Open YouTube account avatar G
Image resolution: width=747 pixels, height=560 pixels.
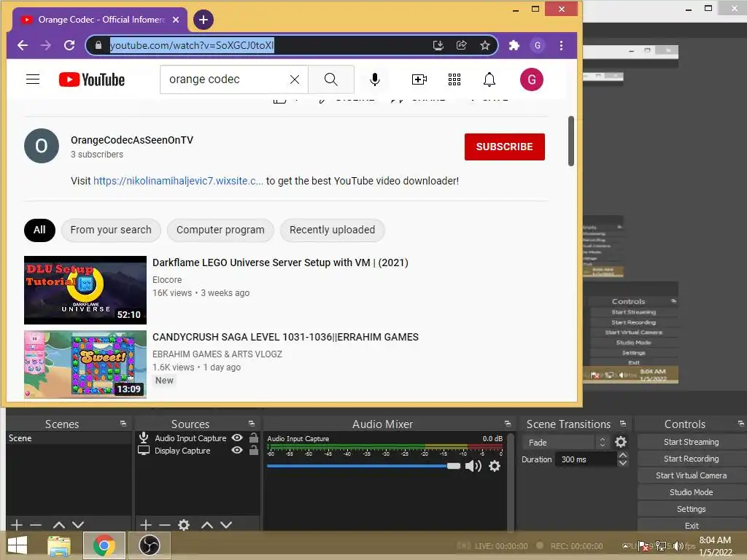(x=532, y=79)
